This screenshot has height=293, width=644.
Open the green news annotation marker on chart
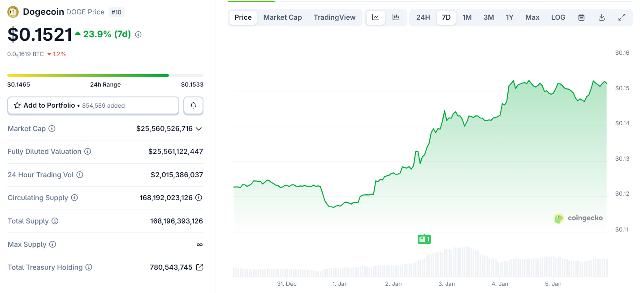tap(424, 239)
